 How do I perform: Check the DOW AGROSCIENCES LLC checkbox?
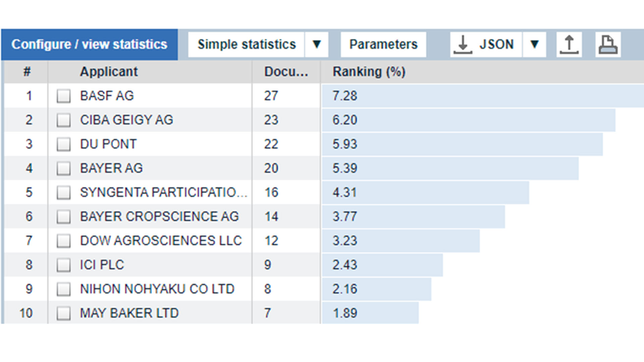(x=64, y=241)
